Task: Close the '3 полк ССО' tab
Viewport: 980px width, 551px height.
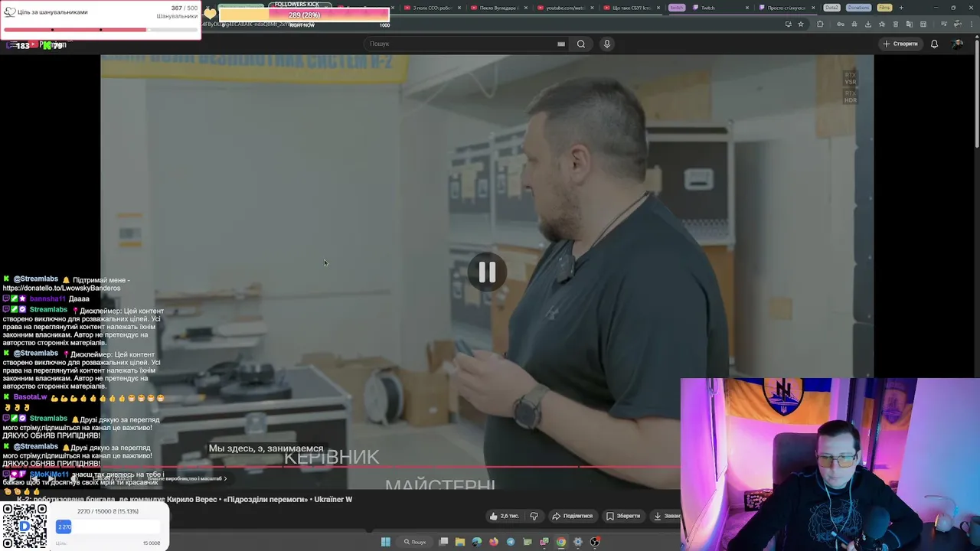Action: pos(459,8)
